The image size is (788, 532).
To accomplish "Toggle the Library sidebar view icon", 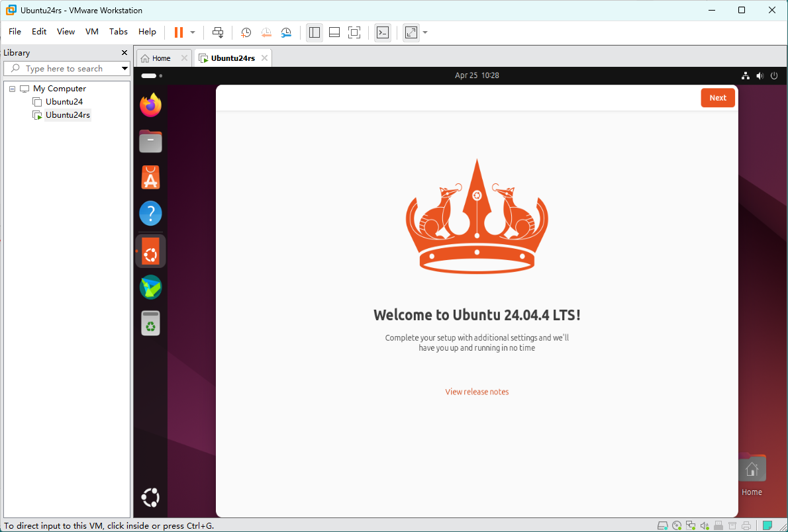I will point(315,32).
